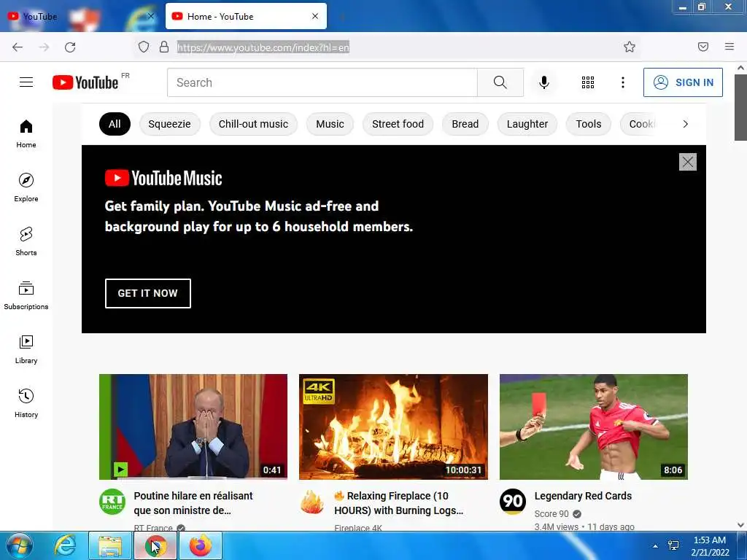The height and width of the screenshot is (560, 747).
Task: Open Poutine hilare video title
Action: pyautogui.click(x=193, y=503)
